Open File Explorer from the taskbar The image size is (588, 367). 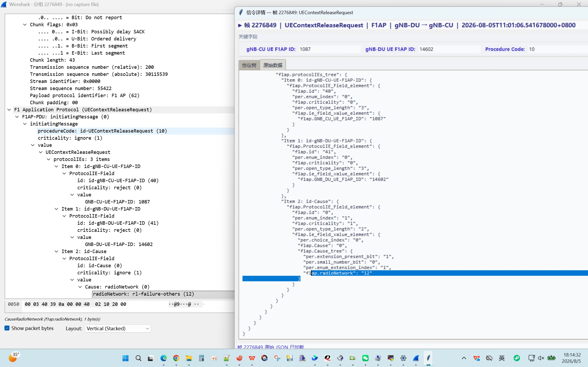pos(189,358)
